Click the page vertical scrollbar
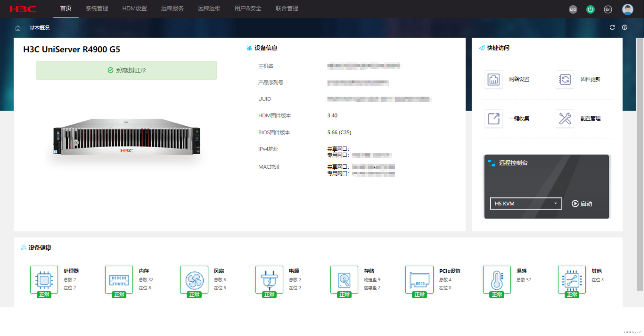The width and height of the screenshot is (644, 336). (640, 164)
